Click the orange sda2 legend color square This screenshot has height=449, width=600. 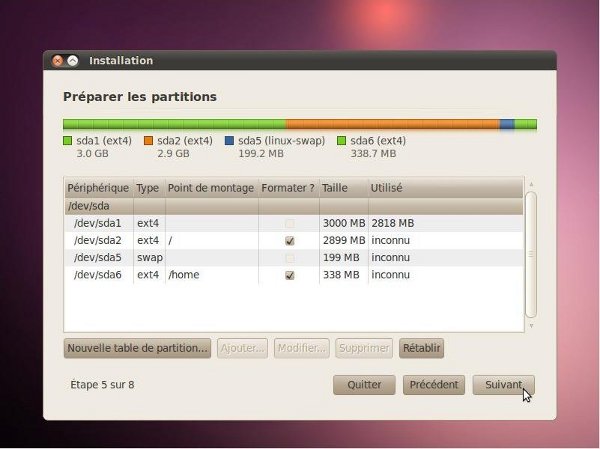(x=149, y=141)
